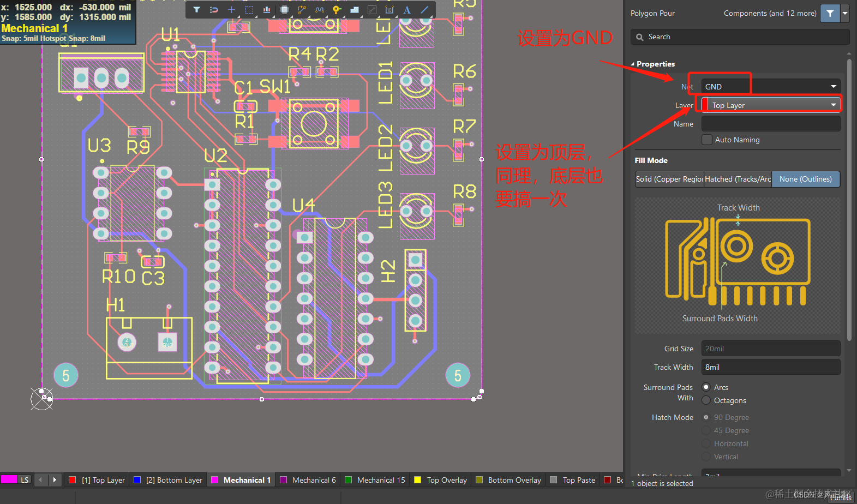This screenshot has height=504, width=857.
Task: Select Horizontal hatch mode
Action: pyautogui.click(x=706, y=443)
